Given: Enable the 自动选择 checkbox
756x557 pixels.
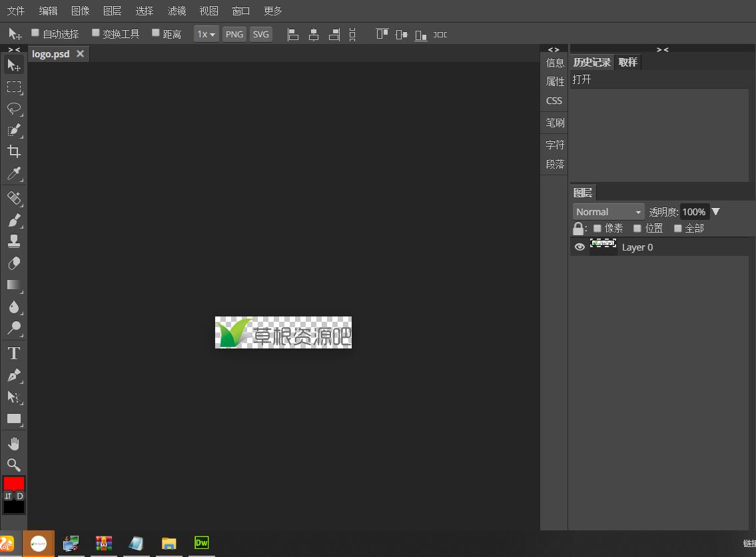Looking at the screenshot, I should tap(35, 33).
